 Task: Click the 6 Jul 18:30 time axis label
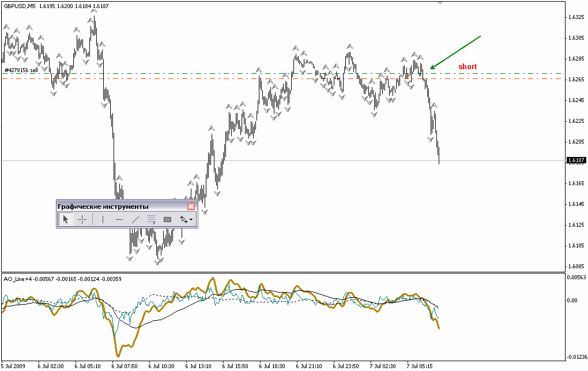point(272,366)
